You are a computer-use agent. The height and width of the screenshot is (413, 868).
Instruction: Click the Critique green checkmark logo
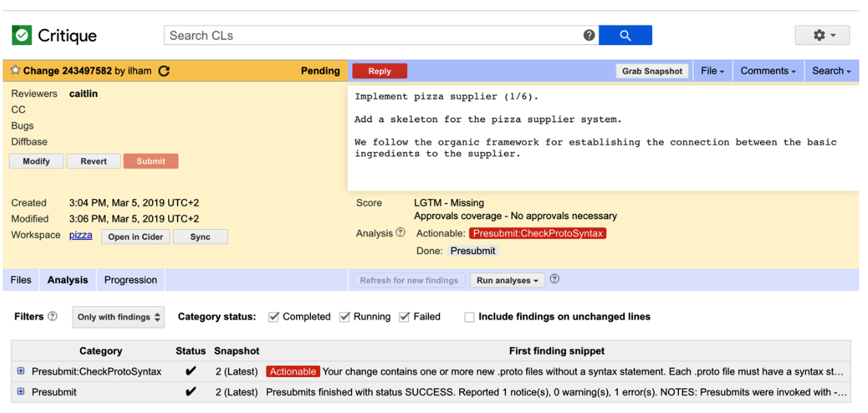coord(22,36)
